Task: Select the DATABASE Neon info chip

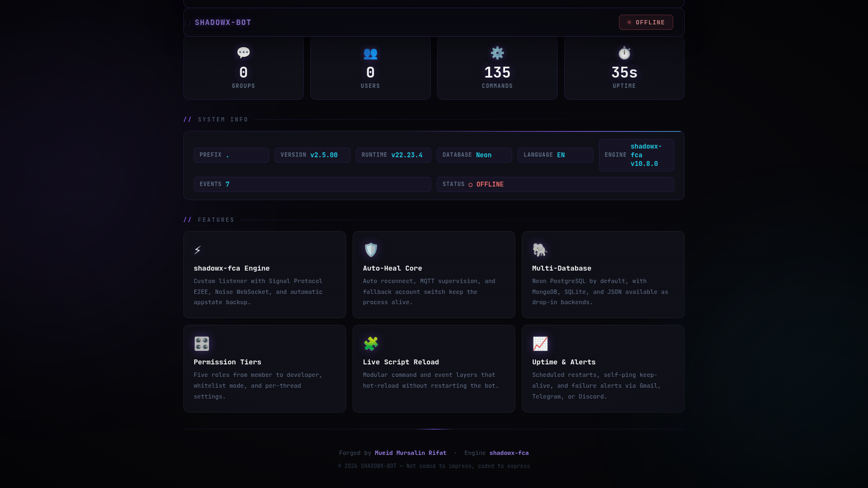Action: pos(474,155)
